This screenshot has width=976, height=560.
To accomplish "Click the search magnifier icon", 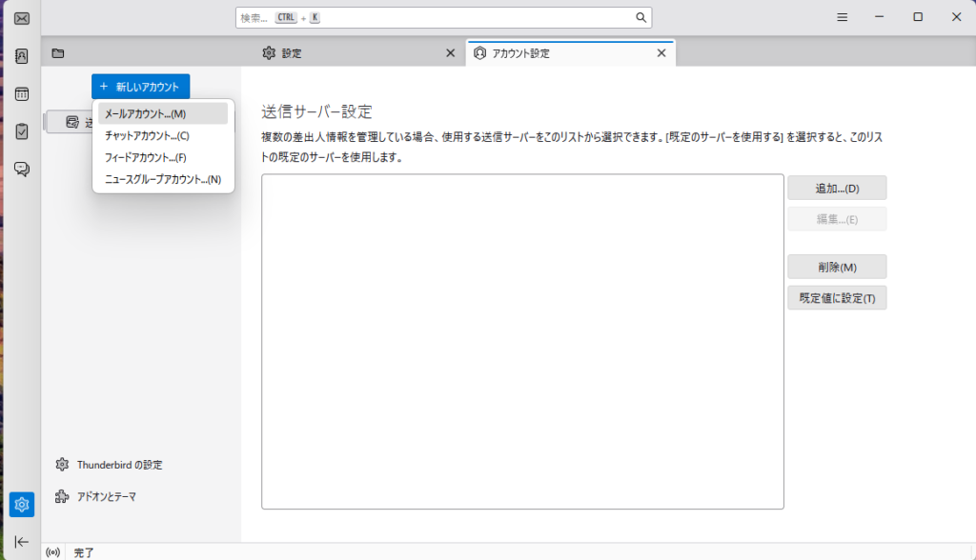I will 640,18.
